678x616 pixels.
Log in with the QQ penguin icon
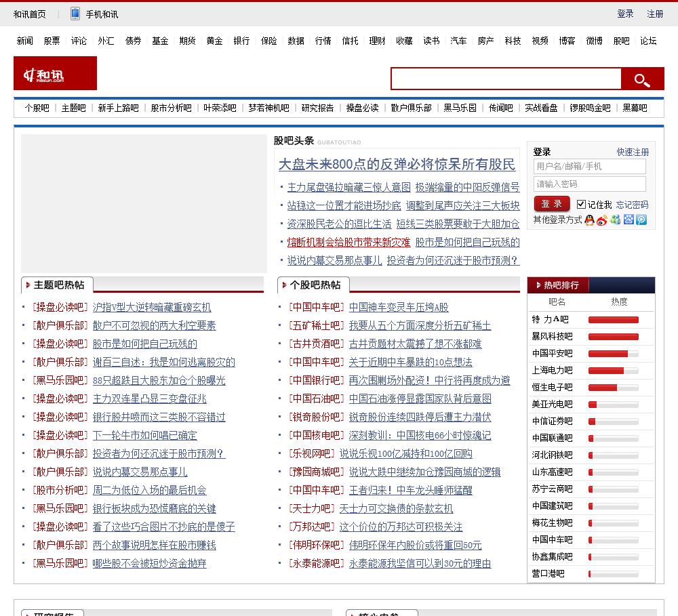[589, 220]
